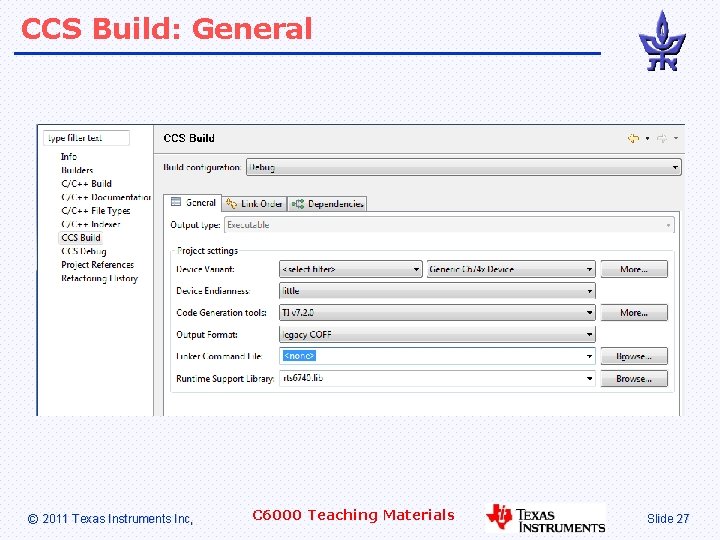Open the forward history dropdown arrow
The height and width of the screenshot is (540, 720).
coord(676,138)
